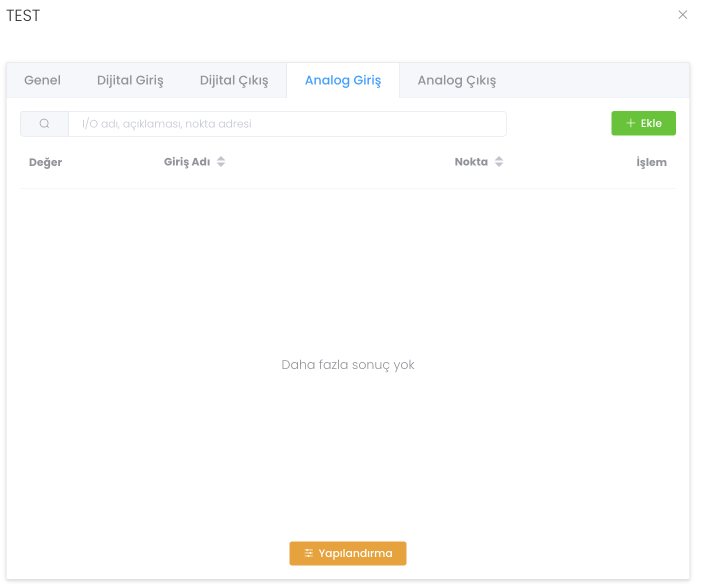This screenshot has width=702, height=588.
Task: Sort by Nokta column header
Action: [471, 162]
